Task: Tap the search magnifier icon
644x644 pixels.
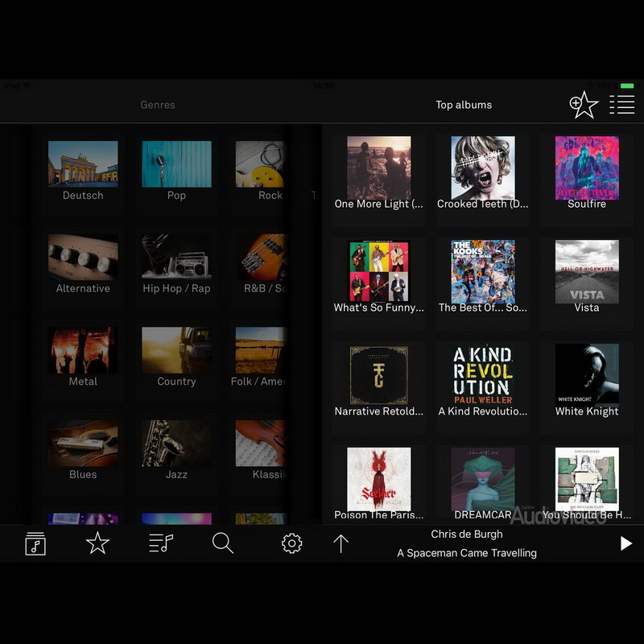Action: click(x=223, y=544)
